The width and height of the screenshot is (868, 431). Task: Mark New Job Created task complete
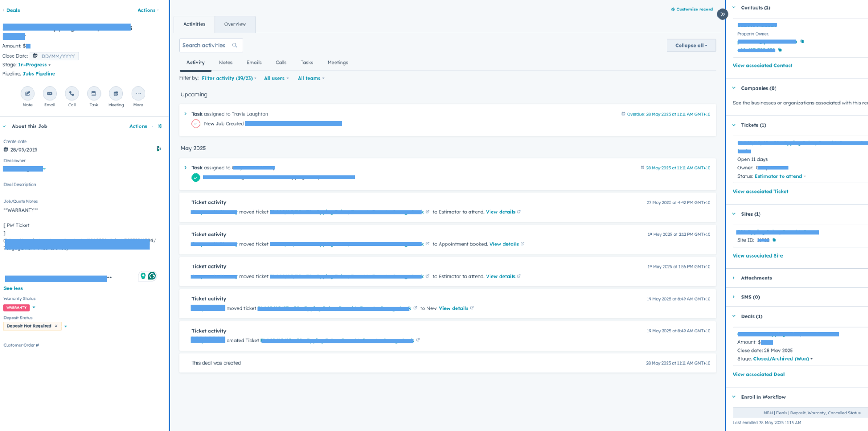(x=196, y=124)
